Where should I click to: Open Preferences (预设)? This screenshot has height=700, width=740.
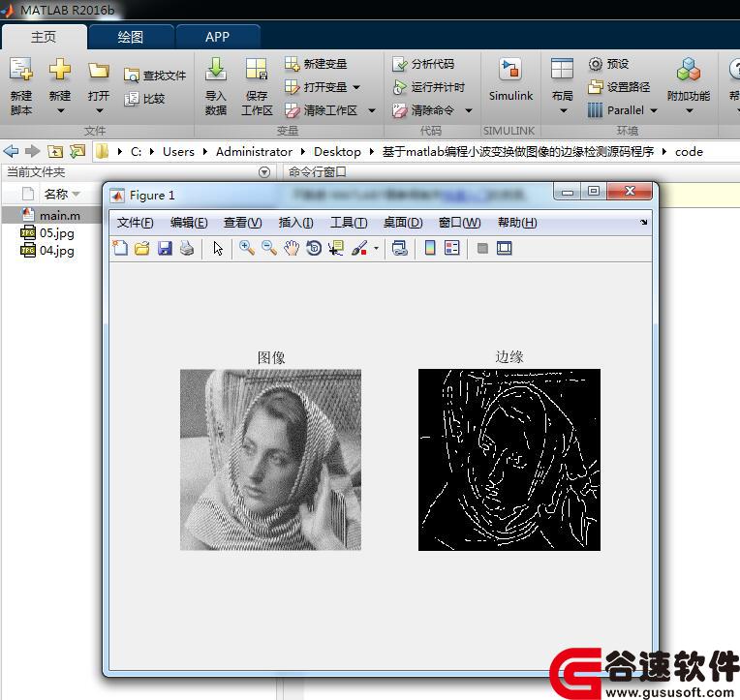point(609,64)
